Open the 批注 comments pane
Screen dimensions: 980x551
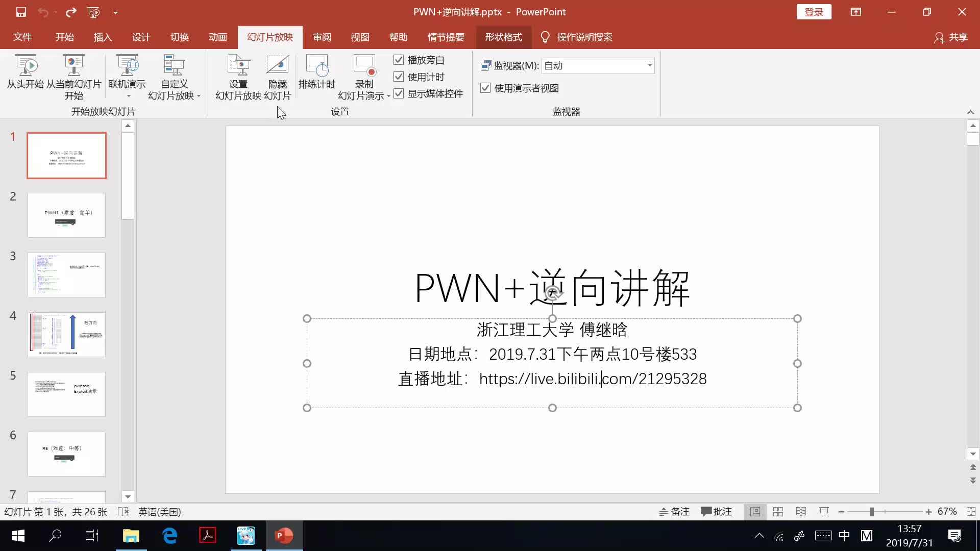pos(716,511)
